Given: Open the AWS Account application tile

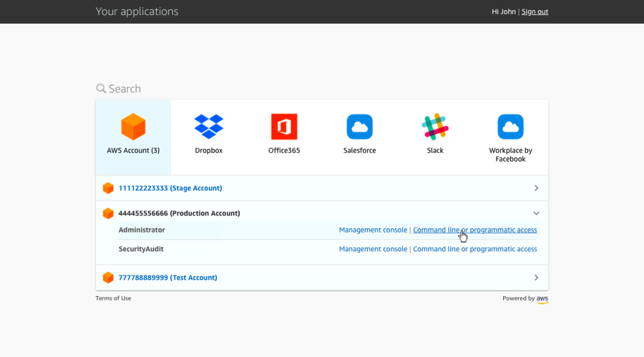Looking at the screenshot, I should point(133,128).
